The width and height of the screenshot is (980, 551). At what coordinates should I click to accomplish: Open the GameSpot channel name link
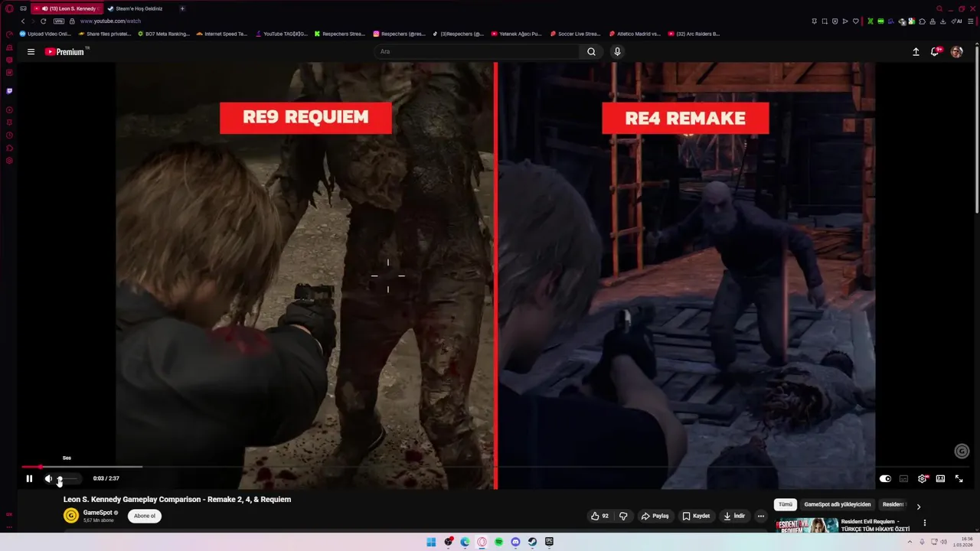click(x=97, y=513)
